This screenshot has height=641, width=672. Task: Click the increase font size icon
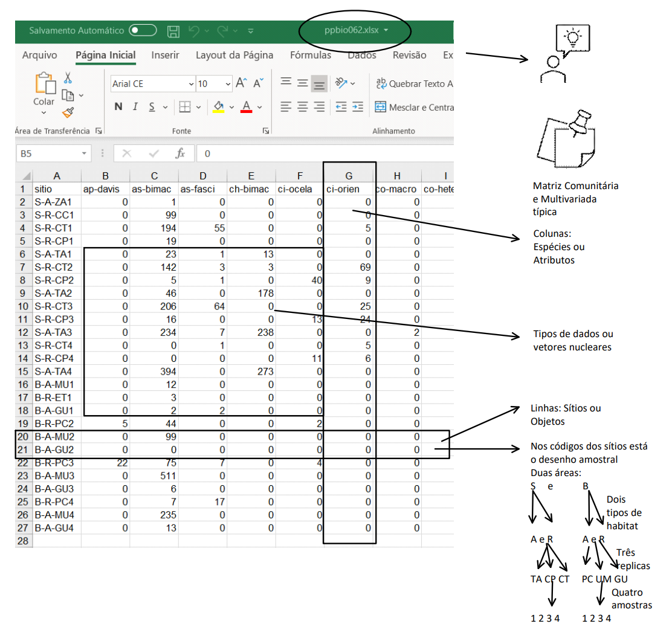(x=241, y=83)
